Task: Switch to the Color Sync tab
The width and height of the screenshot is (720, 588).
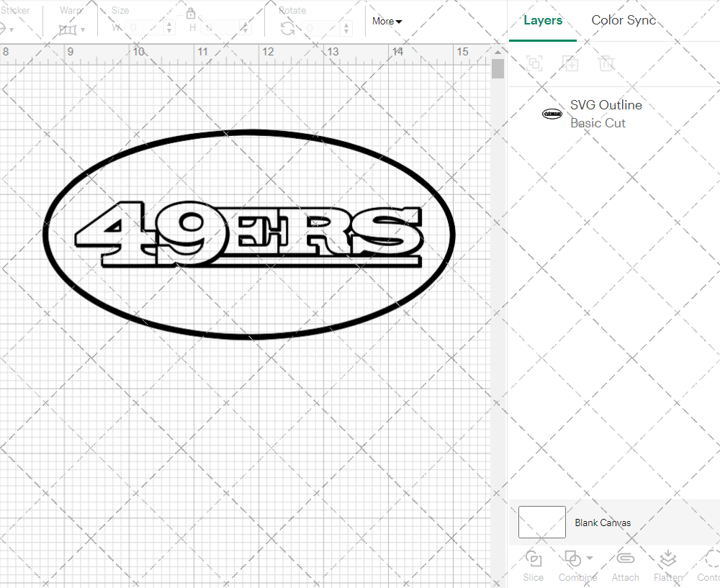Action: [624, 20]
